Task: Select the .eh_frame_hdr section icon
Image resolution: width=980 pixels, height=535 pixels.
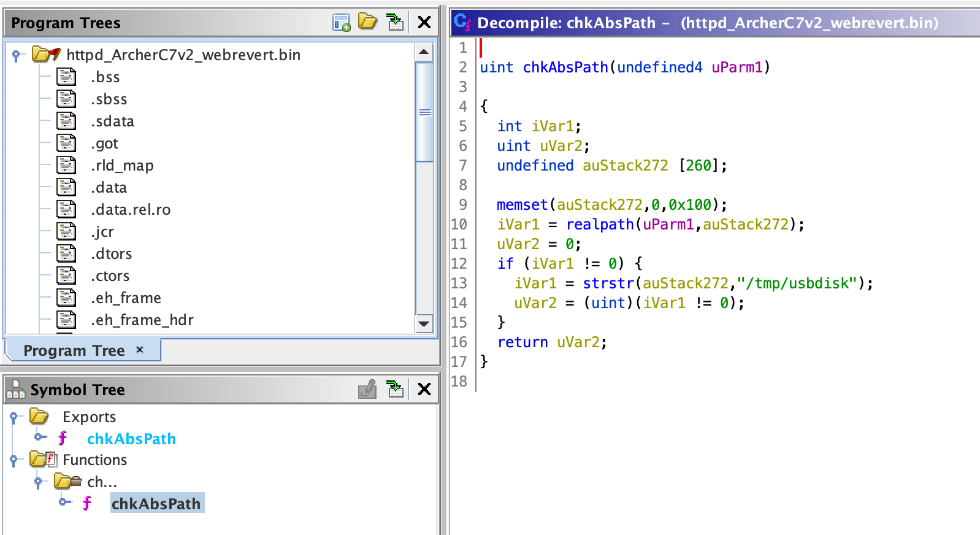Action: [x=66, y=320]
